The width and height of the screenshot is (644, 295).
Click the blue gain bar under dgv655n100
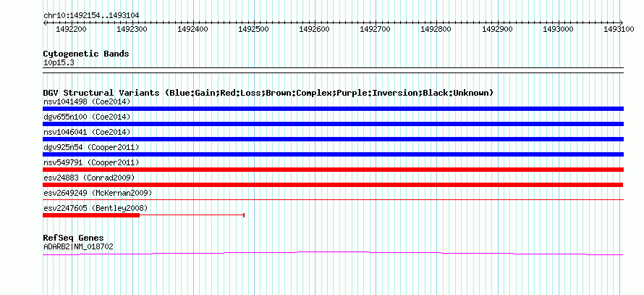(333, 124)
